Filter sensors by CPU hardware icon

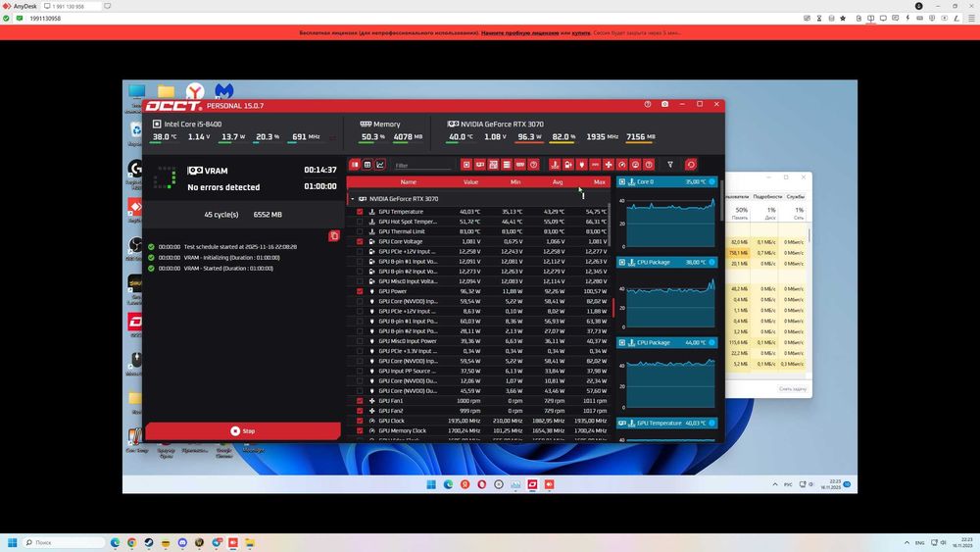466,165
